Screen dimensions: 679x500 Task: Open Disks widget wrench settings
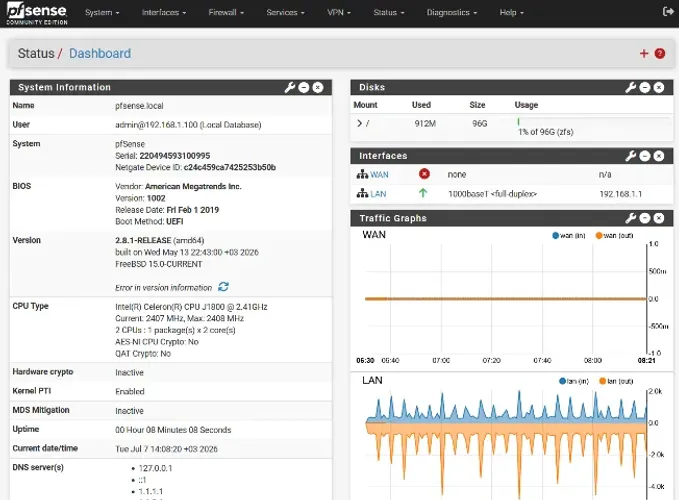(630, 87)
